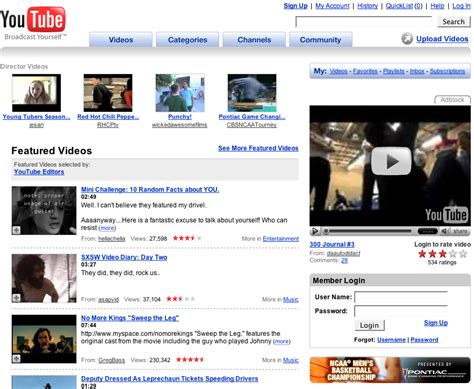Expand Mini Challenge description with (more)
This screenshot has height=389, width=474.
pyautogui.click(x=107, y=228)
